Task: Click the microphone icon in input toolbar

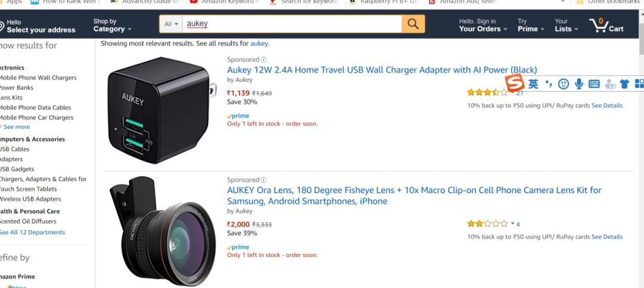Action: (x=578, y=84)
